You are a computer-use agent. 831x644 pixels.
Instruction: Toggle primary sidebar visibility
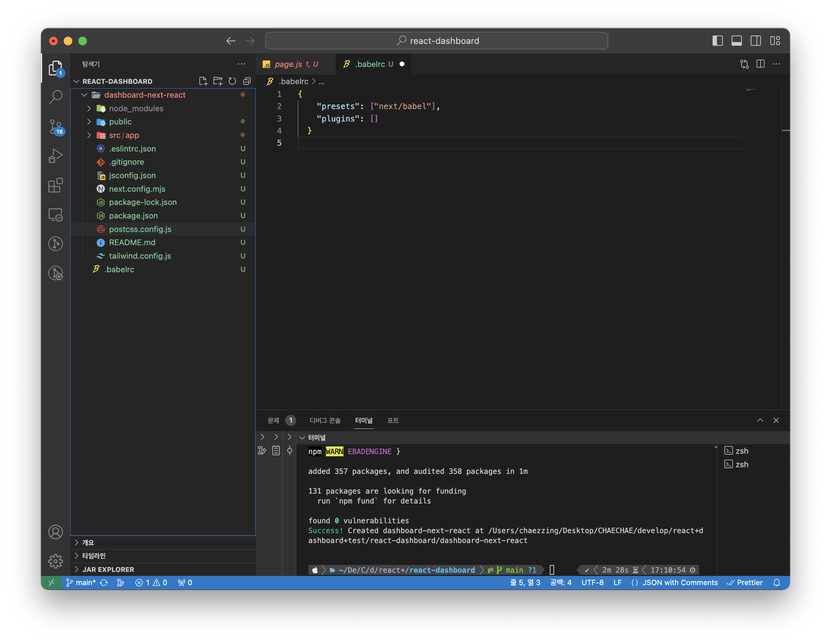pos(717,41)
